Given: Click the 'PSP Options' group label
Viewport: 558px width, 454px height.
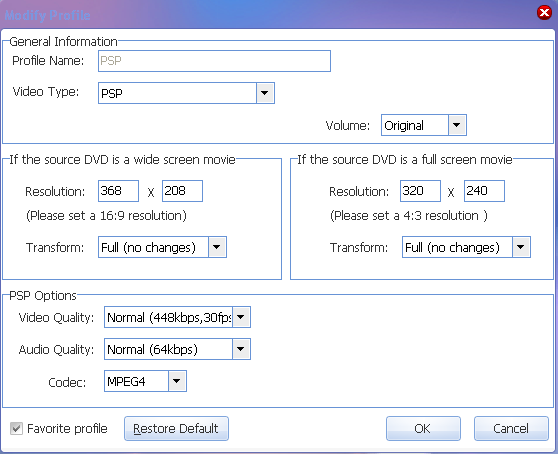Looking at the screenshot, I should tap(43, 296).
